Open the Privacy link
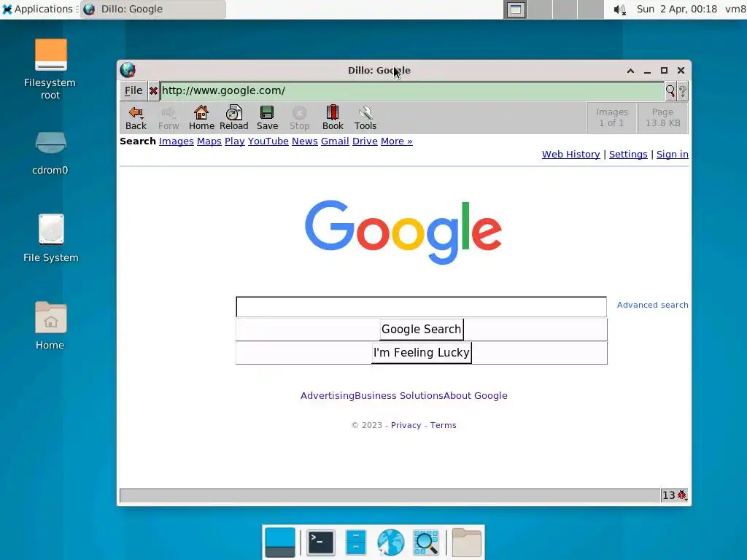The width and height of the screenshot is (747, 560). point(406,425)
